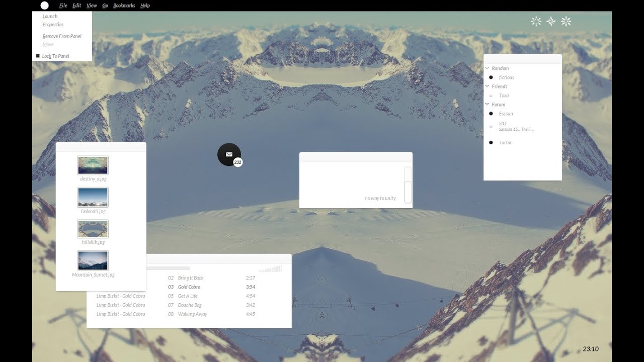Screen dimensions: 644x362
Task: Click the grey offline dot beside Toxa
Action: point(491,96)
